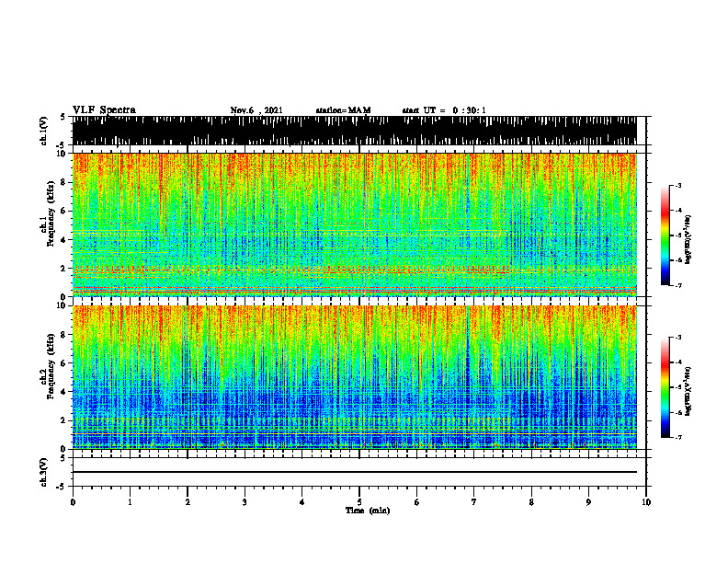
Task: Click inside the ch.2 spectrogram panel
Action: [354, 377]
